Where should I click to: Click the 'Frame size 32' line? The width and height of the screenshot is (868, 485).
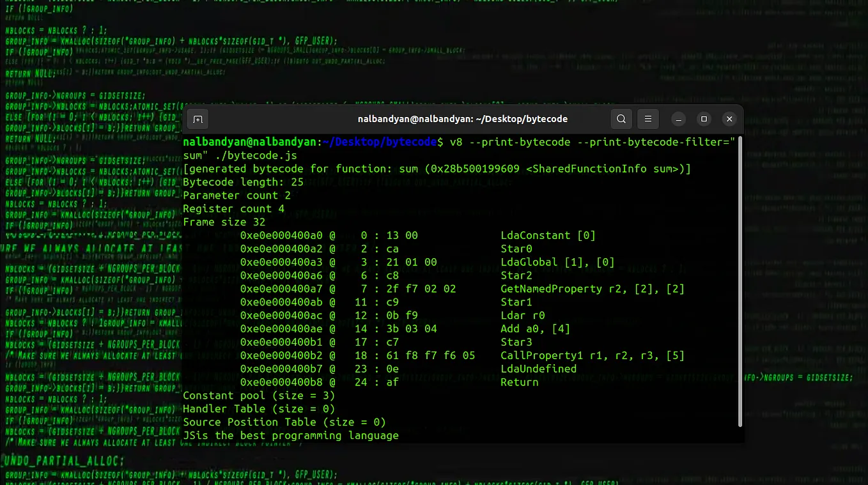[224, 222]
